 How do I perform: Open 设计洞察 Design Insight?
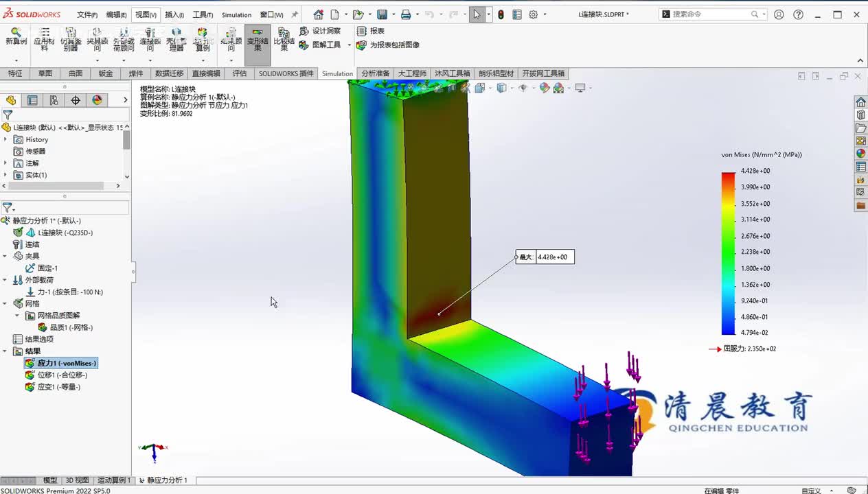[x=320, y=31]
